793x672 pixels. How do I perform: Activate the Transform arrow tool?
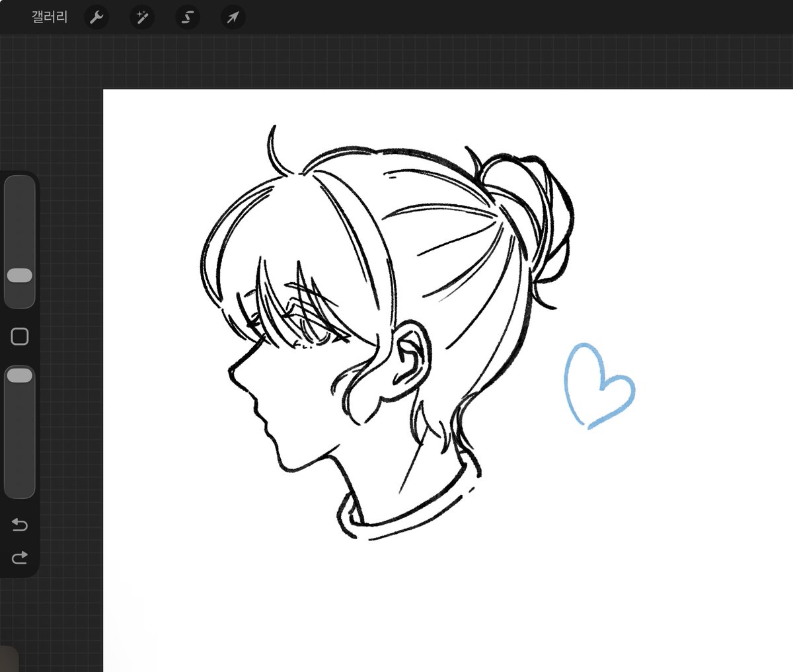coord(233,17)
